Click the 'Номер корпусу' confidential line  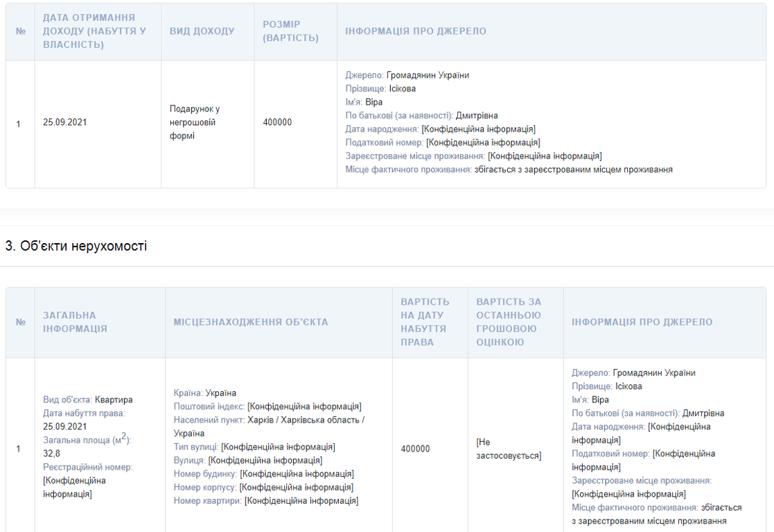coord(263,487)
